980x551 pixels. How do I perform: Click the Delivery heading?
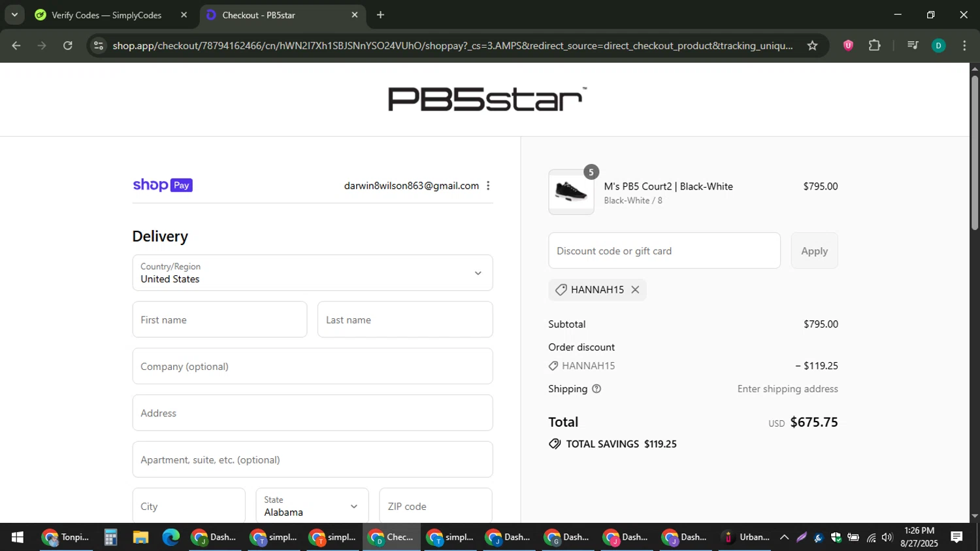[x=160, y=236]
